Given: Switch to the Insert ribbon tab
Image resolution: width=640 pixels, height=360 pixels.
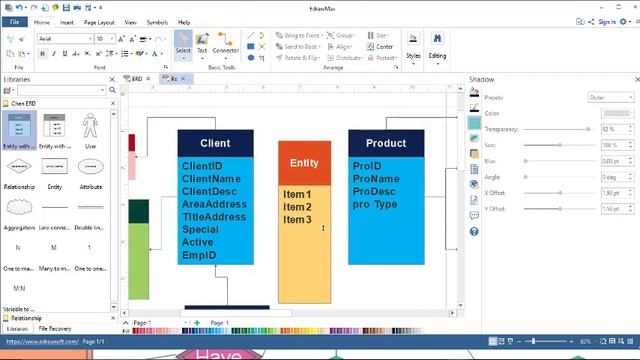Looking at the screenshot, I should (x=67, y=22).
